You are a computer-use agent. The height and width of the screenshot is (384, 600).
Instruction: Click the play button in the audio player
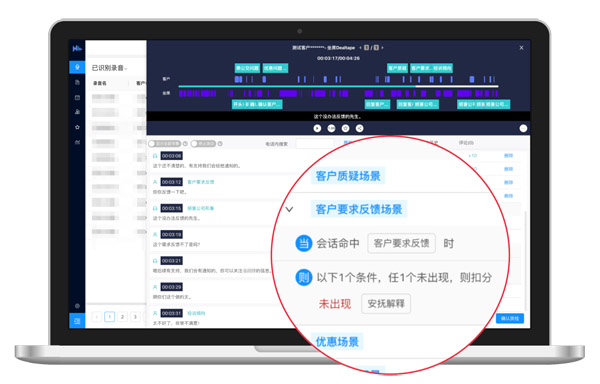[x=317, y=129]
